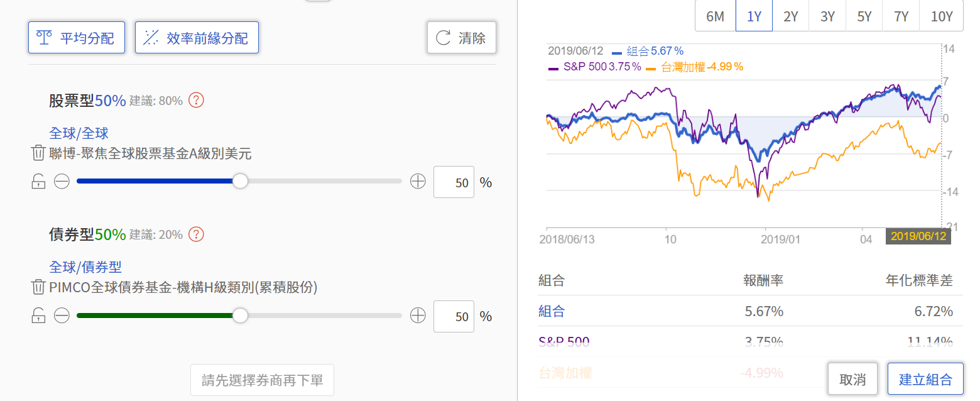Switch the chart to the 3Y period
Image resolution: width=980 pixels, height=401 pixels.
827,16
